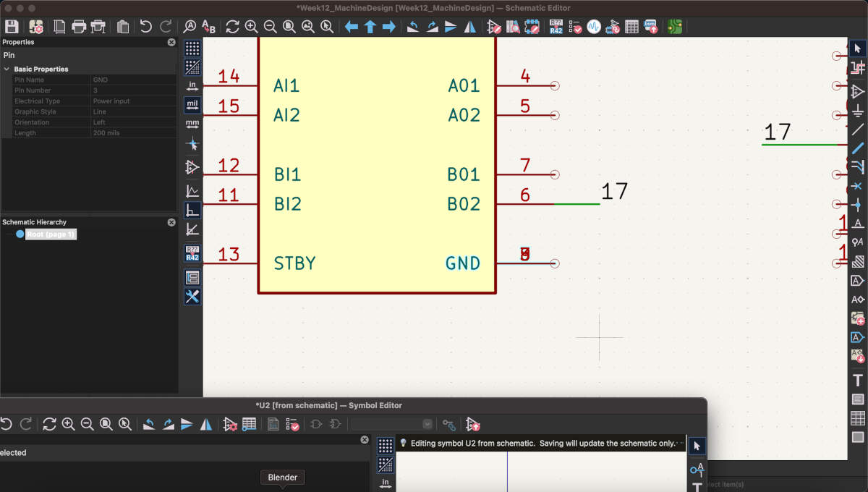The image size is (868, 492).
Task: Open the SPICE simulator
Action: tap(594, 27)
